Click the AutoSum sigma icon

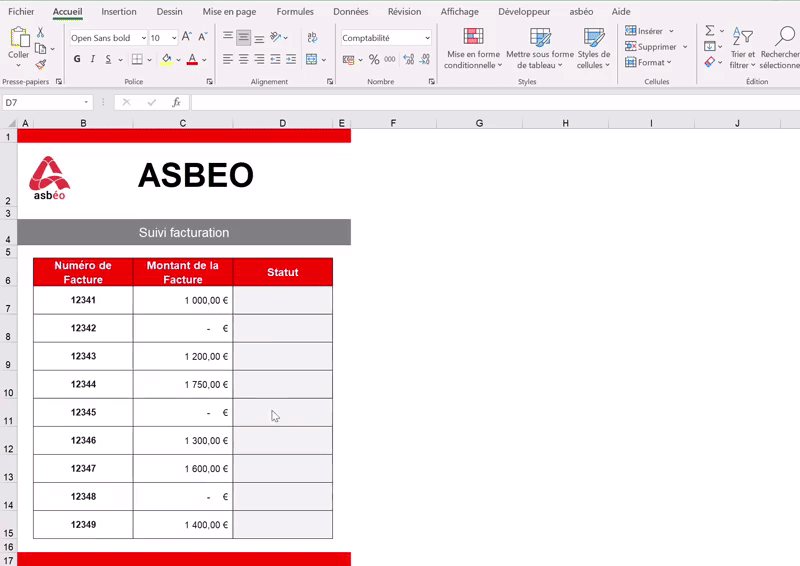pos(710,31)
